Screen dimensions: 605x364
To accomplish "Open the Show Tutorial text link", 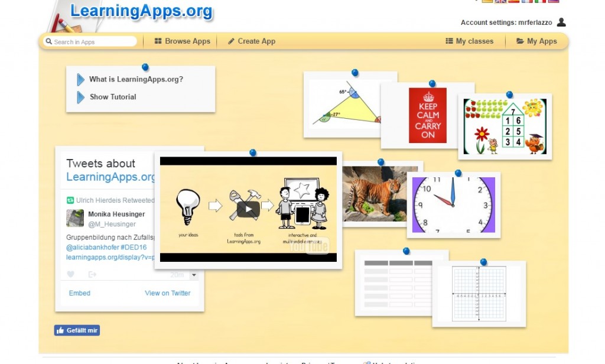I will [113, 97].
